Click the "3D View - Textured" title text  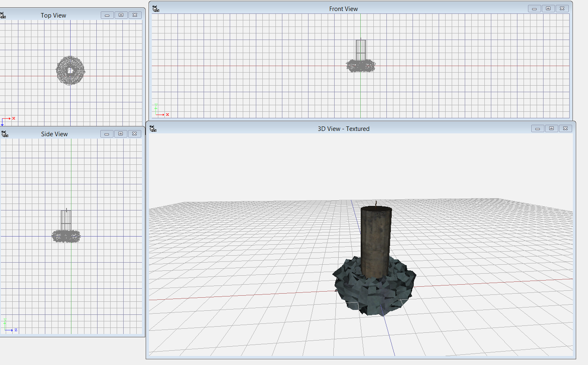tap(344, 129)
